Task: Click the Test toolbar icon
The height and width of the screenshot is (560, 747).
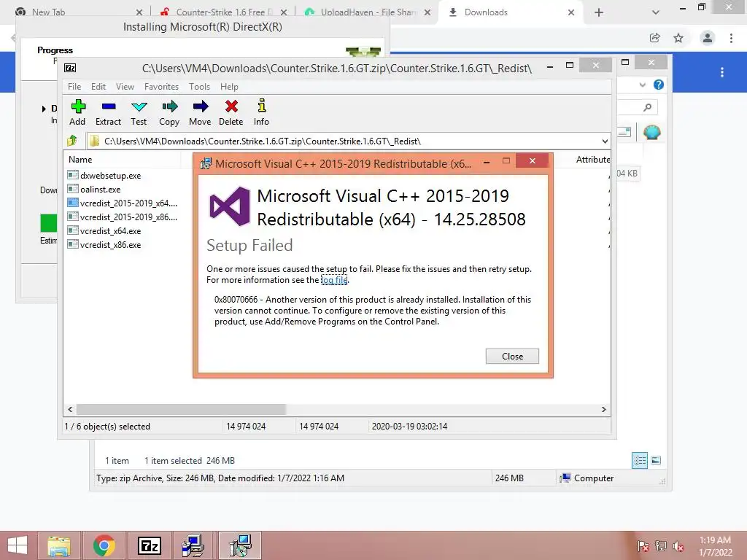Action: (139, 112)
